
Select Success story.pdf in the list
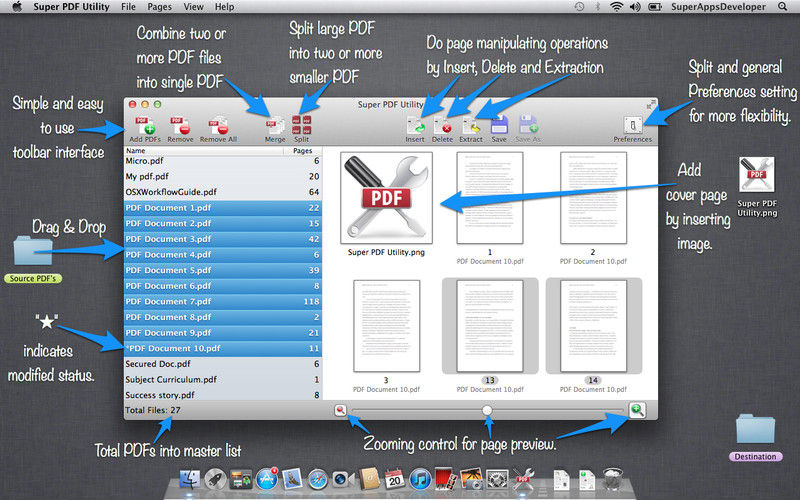(x=223, y=395)
